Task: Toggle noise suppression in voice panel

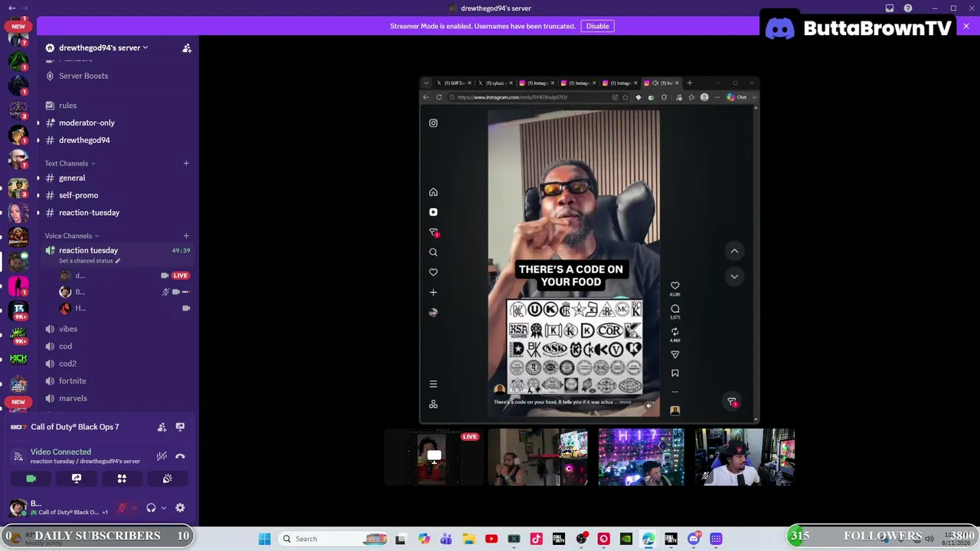Action: (x=162, y=456)
